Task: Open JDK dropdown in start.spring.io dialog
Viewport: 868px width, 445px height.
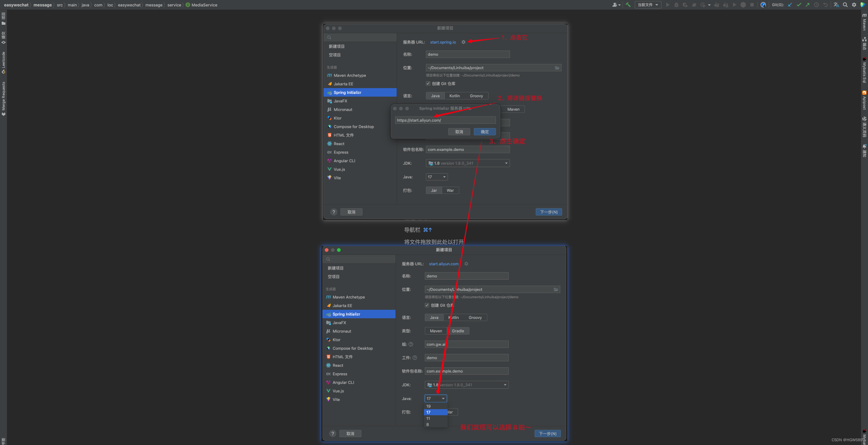Action: point(468,163)
